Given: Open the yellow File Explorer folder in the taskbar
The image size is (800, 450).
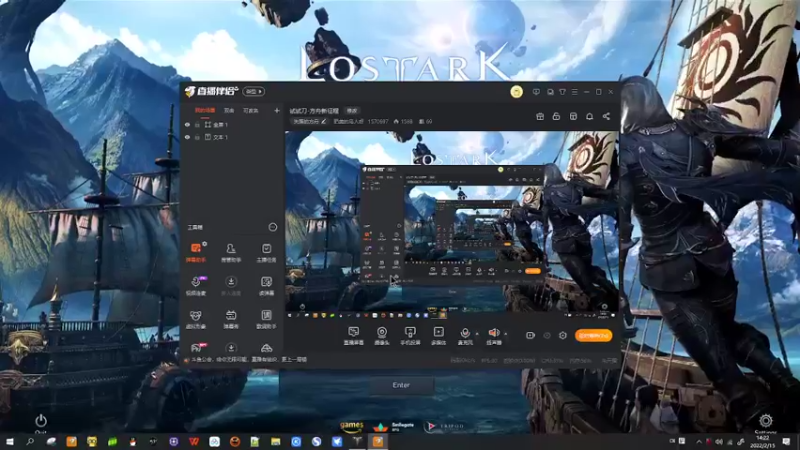Looking at the screenshot, I should coord(276,441).
